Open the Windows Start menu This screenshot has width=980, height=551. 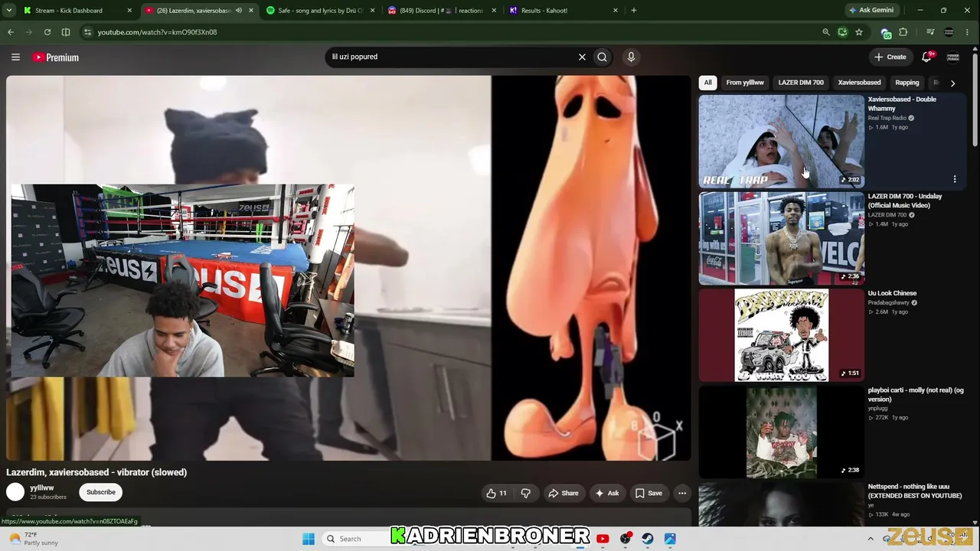tap(309, 539)
